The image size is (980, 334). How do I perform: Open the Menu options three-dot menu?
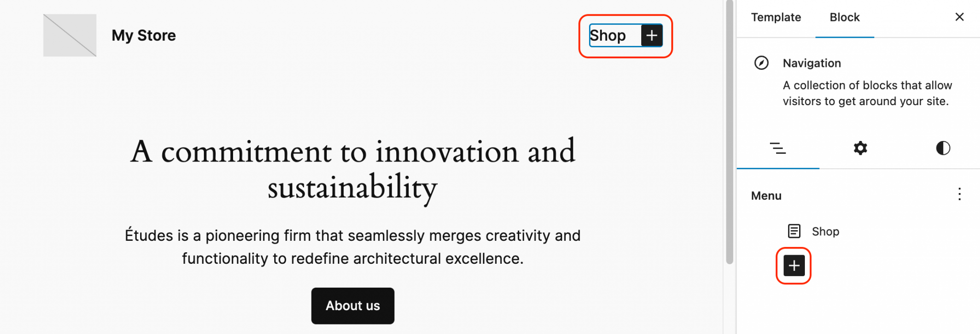(959, 195)
